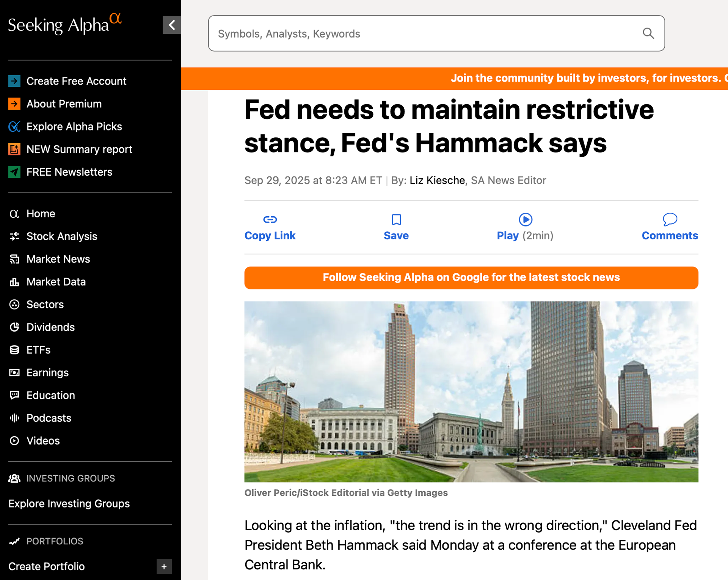Viewport: 728px width, 580px height.
Task: Click the Copy Link chain icon
Action: click(270, 219)
